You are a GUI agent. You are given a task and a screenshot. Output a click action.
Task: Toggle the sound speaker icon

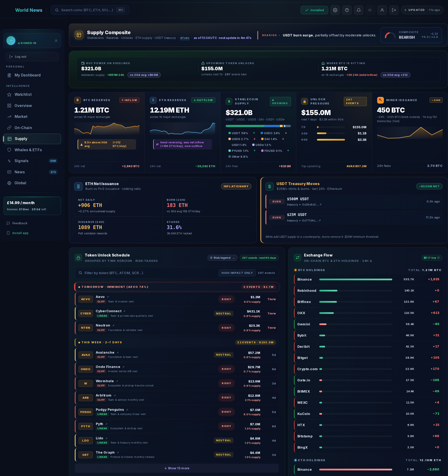point(370,10)
